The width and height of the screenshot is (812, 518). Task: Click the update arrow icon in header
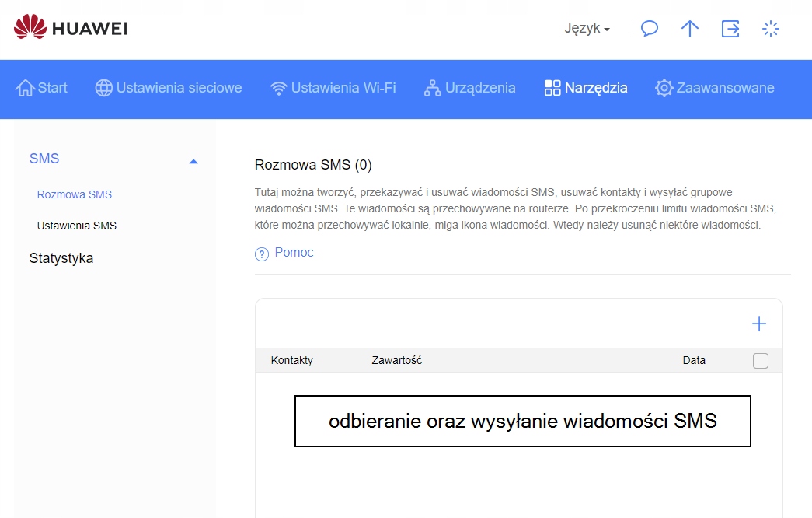pos(690,29)
